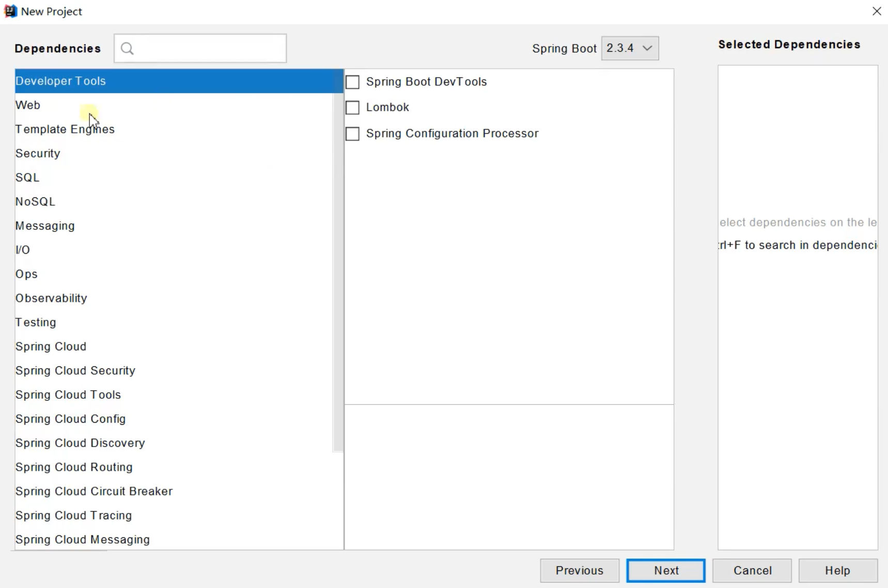Image resolution: width=888 pixels, height=588 pixels.
Task: Open the Security category
Action: [x=37, y=153]
